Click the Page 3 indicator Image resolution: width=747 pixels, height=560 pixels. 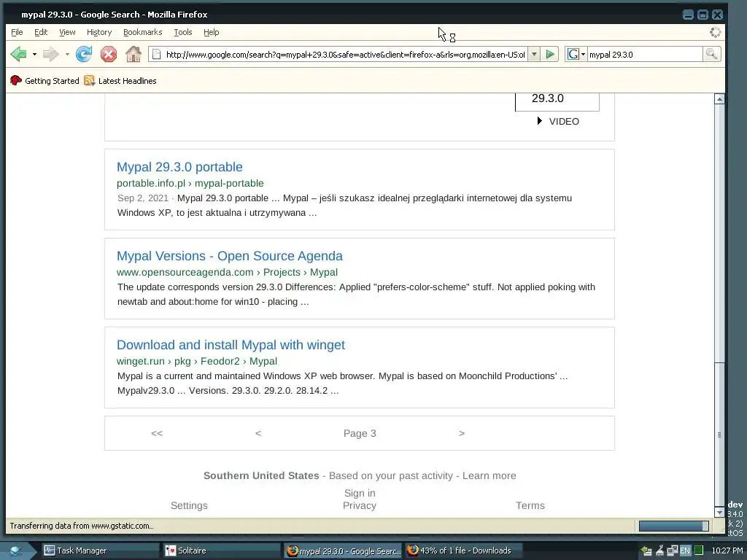(x=360, y=433)
